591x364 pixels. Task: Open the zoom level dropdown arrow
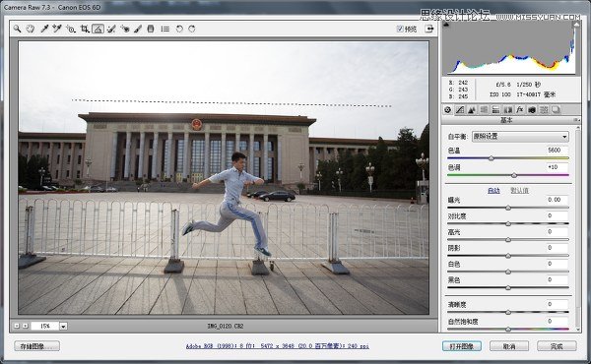tap(63, 326)
